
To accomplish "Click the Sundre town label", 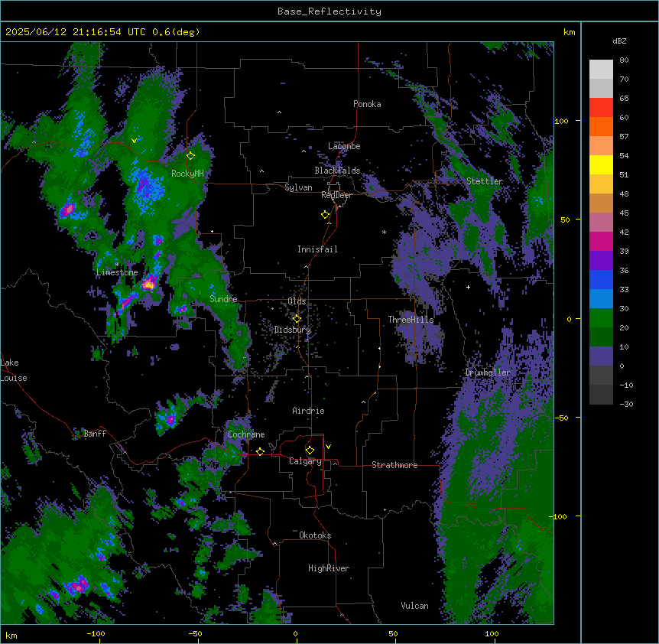I will coord(223,299).
